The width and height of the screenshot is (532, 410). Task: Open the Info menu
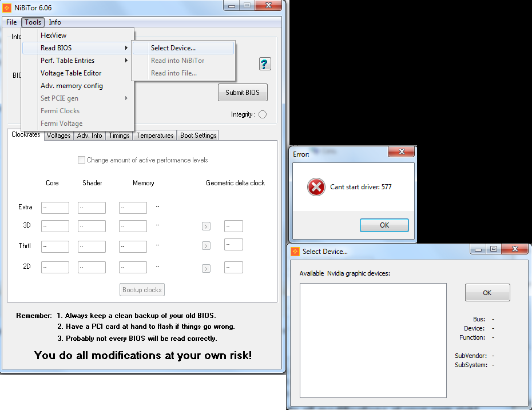tap(55, 22)
